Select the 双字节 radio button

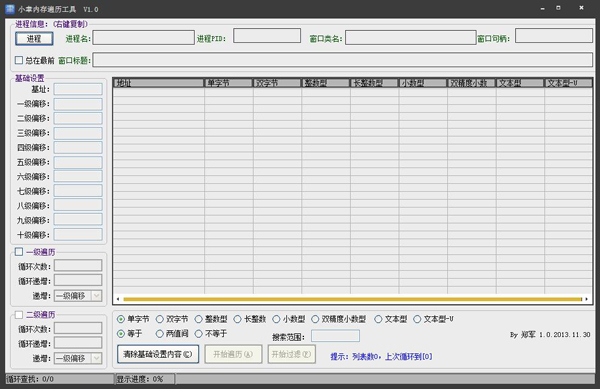(160, 319)
